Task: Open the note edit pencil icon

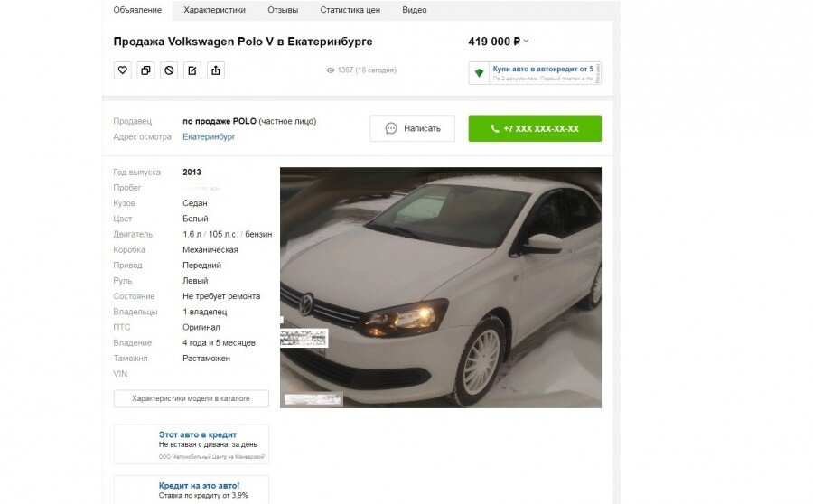Action: pos(192,70)
